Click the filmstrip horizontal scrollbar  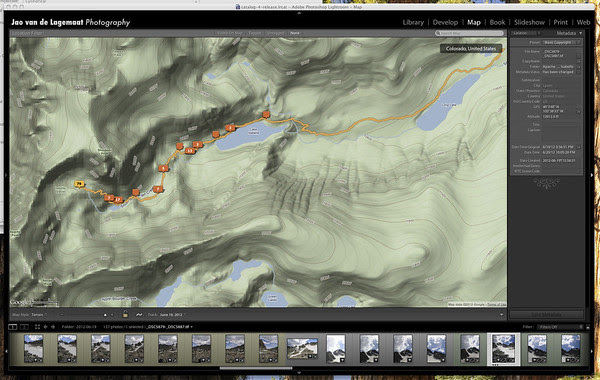coord(256,368)
